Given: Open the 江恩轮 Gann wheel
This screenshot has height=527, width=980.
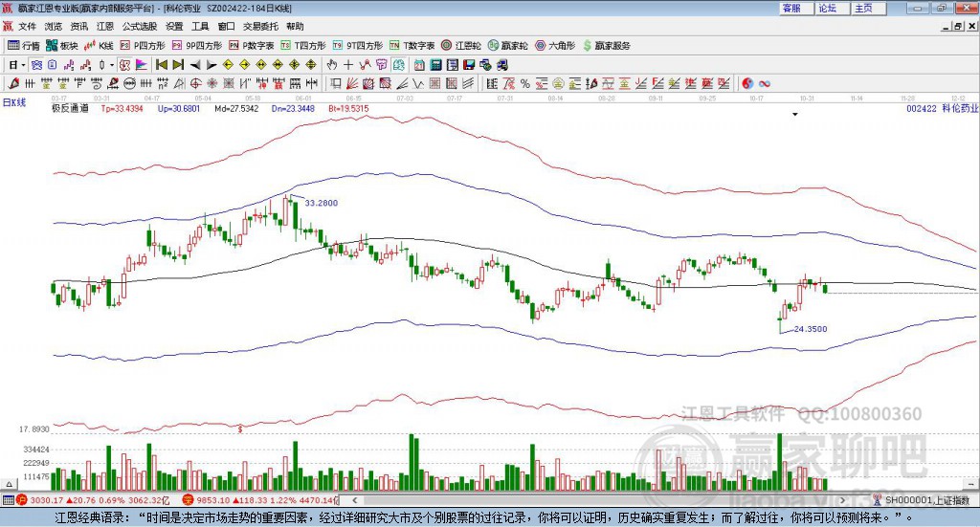Looking at the screenshot, I should 461,46.
